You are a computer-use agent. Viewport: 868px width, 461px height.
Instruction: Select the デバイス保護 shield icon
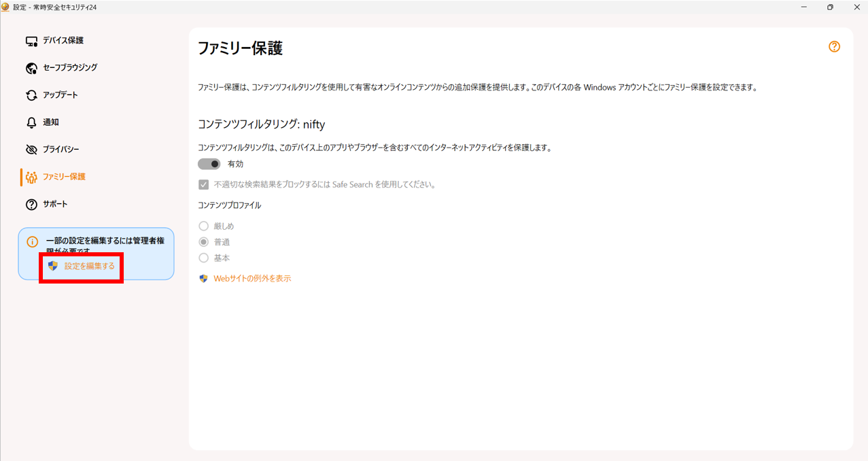pyautogui.click(x=30, y=40)
